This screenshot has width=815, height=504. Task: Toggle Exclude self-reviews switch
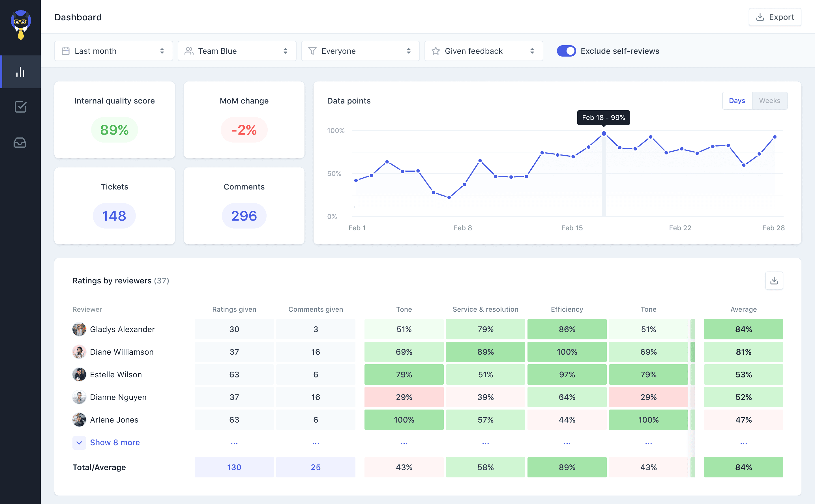pyautogui.click(x=566, y=51)
